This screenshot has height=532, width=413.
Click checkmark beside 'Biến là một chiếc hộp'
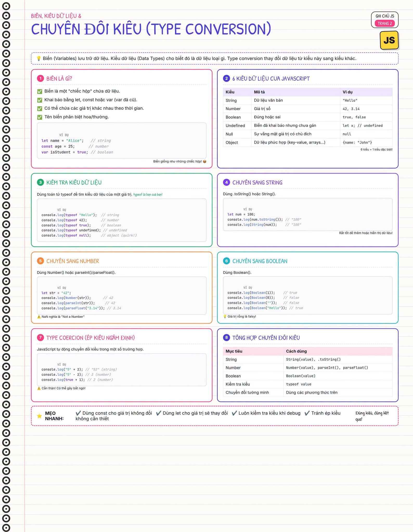40,91
